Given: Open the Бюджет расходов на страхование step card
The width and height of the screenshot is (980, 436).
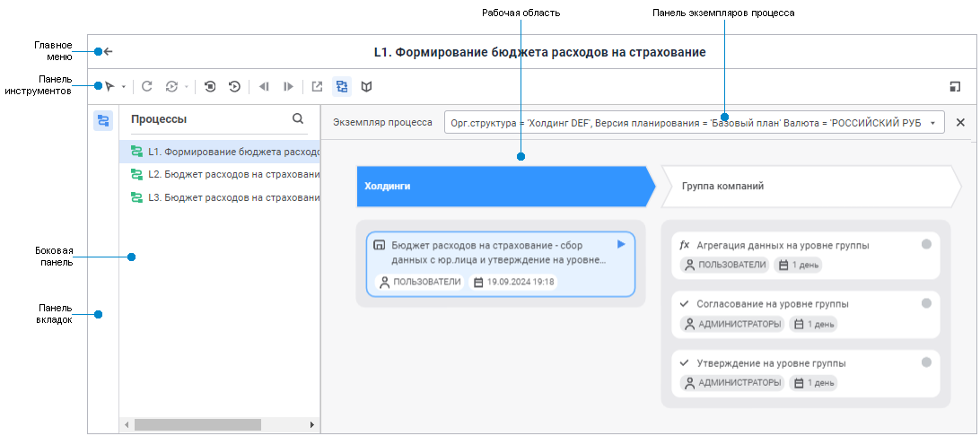Looking at the screenshot, I should 501,264.
